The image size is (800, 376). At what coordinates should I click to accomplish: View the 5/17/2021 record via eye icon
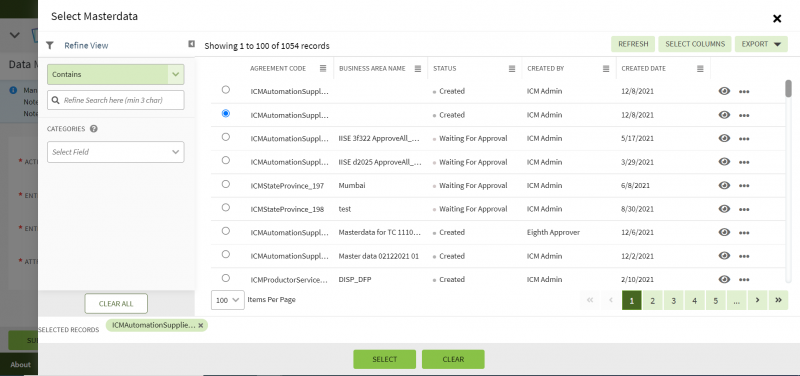pyautogui.click(x=724, y=138)
